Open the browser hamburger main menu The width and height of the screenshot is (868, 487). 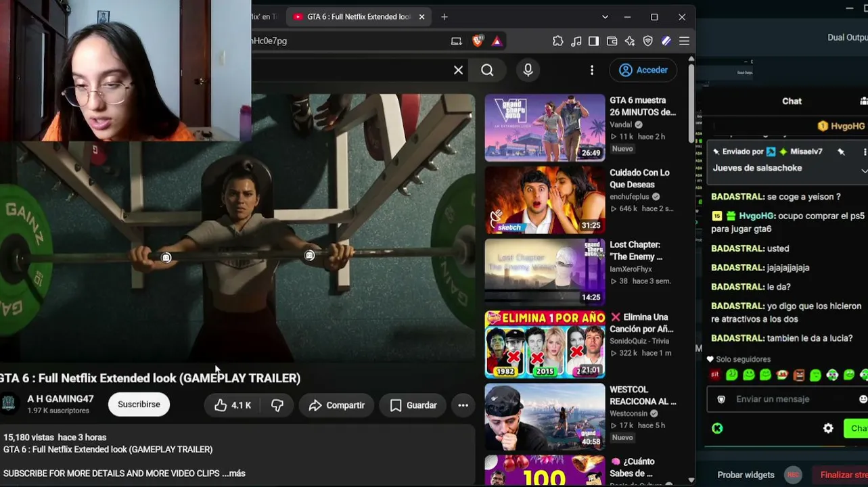(x=684, y=41)
